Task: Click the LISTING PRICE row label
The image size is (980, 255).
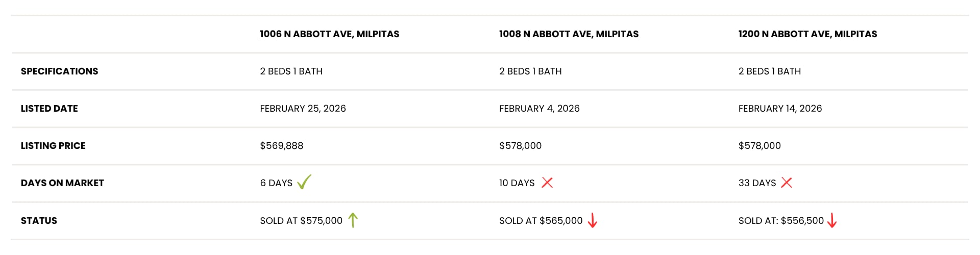Action: click(x=53, y=146)
